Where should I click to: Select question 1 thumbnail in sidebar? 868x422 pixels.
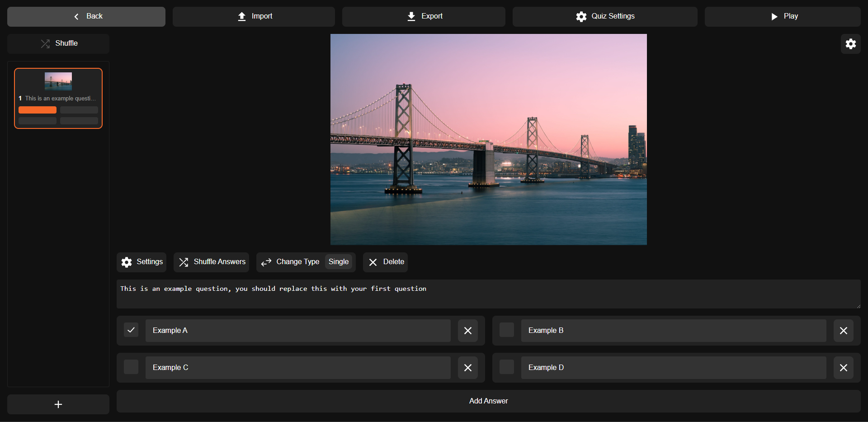click(x=58, y=98)
